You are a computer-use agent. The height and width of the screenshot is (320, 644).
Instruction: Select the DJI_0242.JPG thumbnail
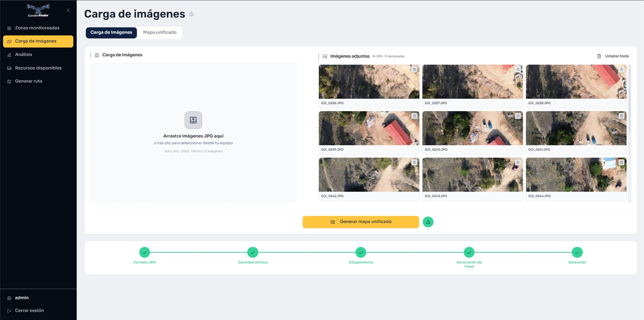pos(369,175)
